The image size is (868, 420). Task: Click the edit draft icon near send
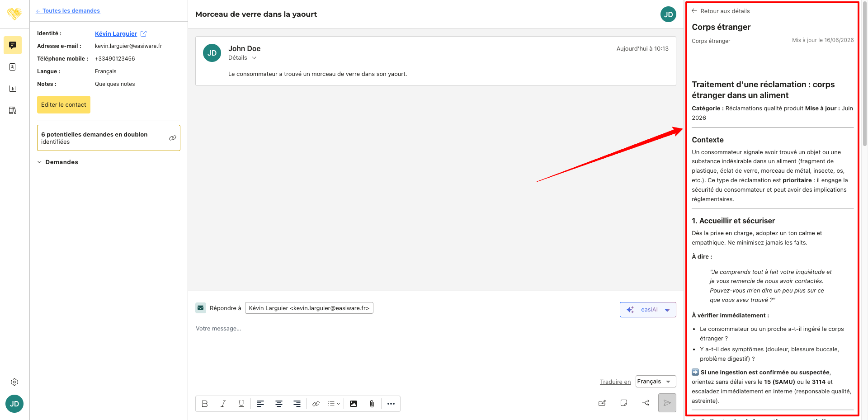pos(602,403)
